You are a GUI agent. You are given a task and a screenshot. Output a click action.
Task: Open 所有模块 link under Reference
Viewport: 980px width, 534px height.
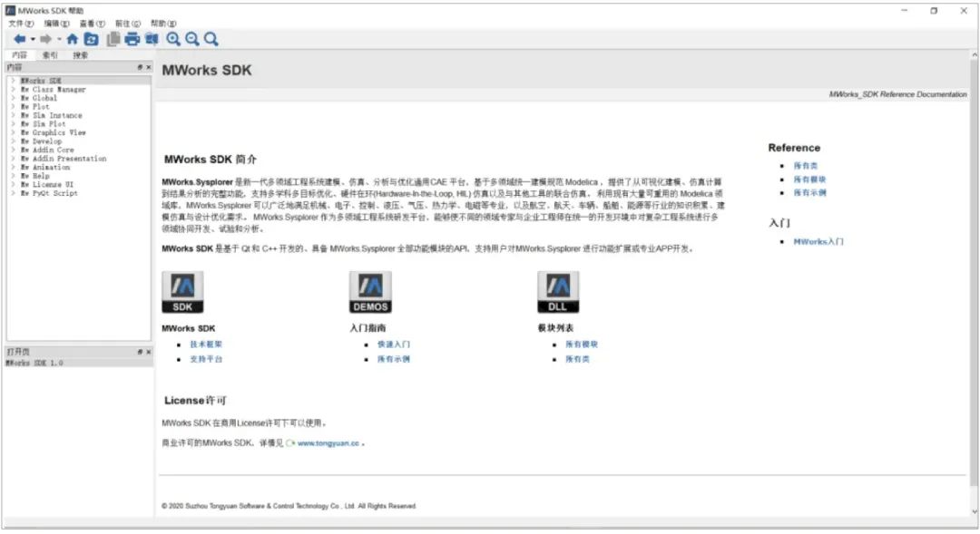click(810, 180)
